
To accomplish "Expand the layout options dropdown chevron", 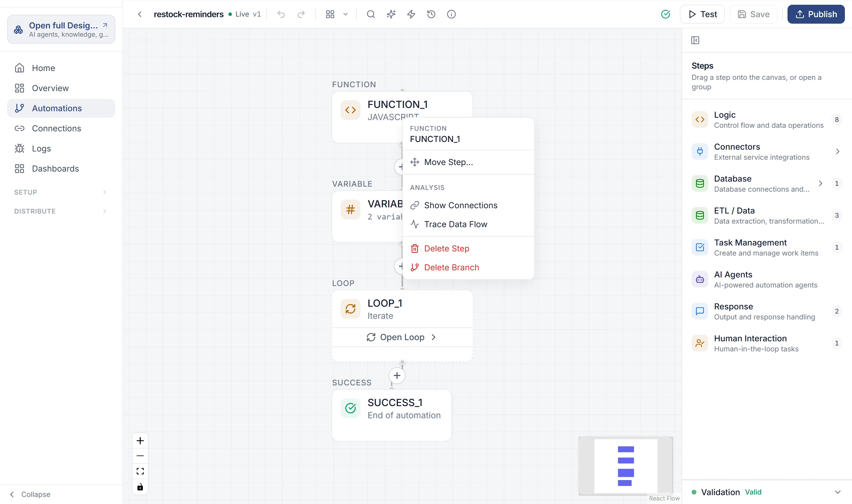I will 345,14.
